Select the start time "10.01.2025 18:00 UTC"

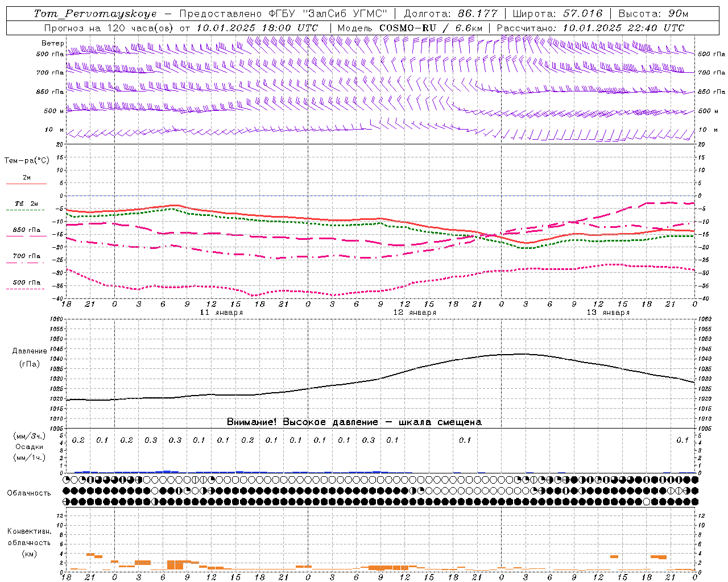click(257, 28)
